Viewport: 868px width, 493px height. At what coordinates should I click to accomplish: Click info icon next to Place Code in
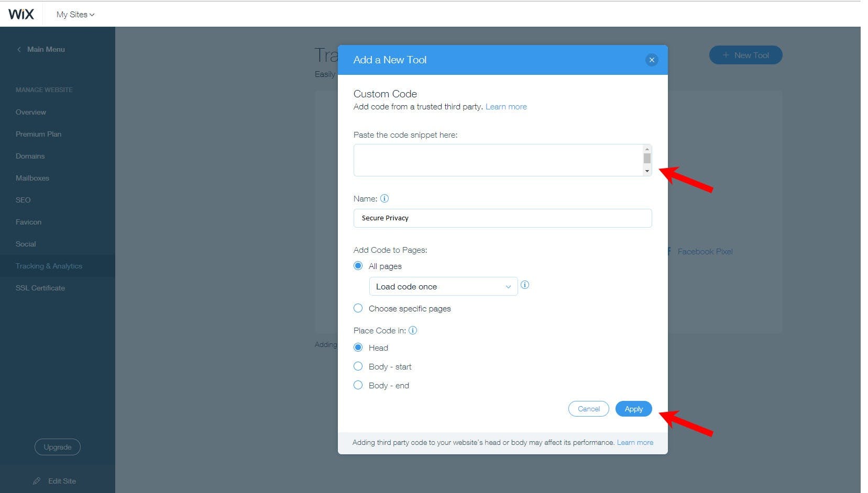(413, 330)
